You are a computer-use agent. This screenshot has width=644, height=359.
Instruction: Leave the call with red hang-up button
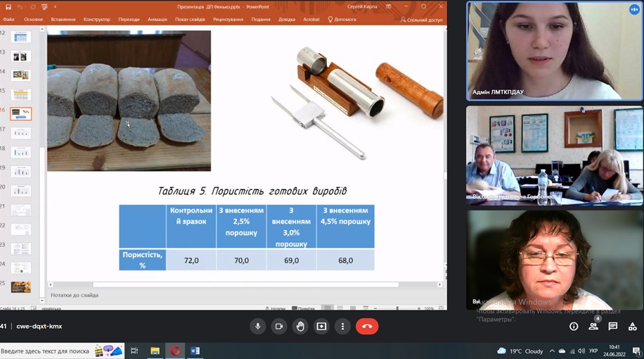point(367,327)
